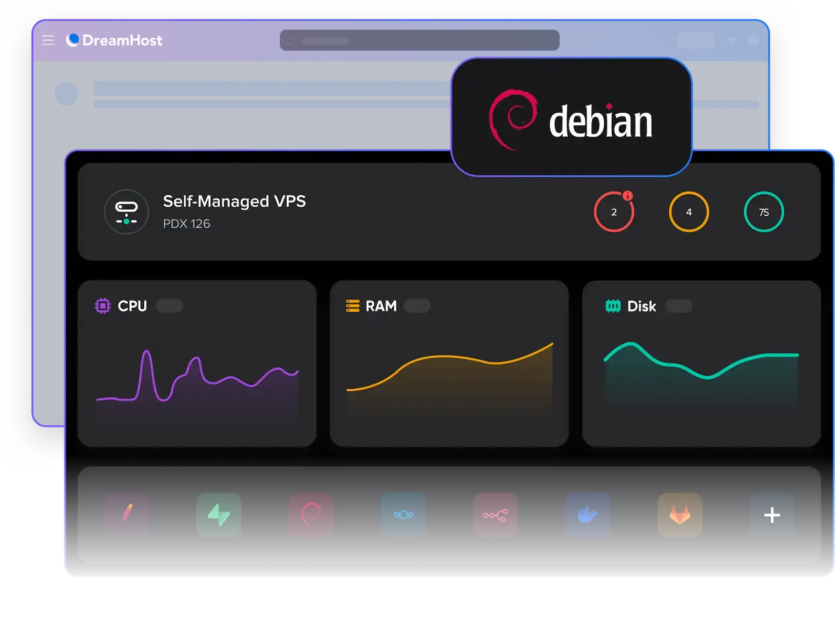Click the plus button to add app

point(772,515)
